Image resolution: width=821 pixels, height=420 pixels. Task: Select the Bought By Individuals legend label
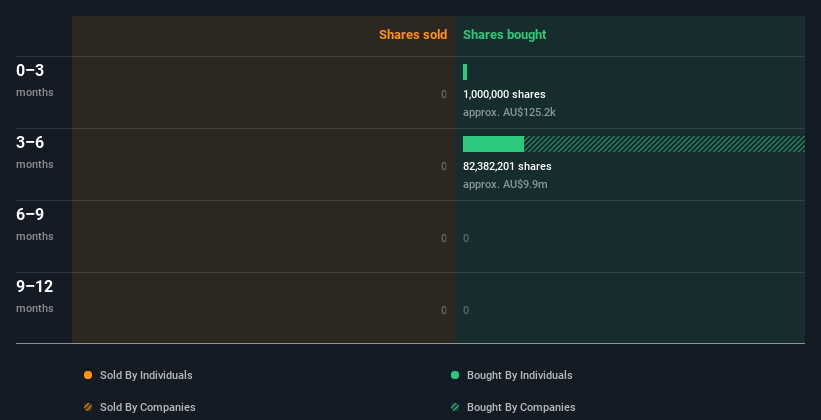tap(519, 375)
